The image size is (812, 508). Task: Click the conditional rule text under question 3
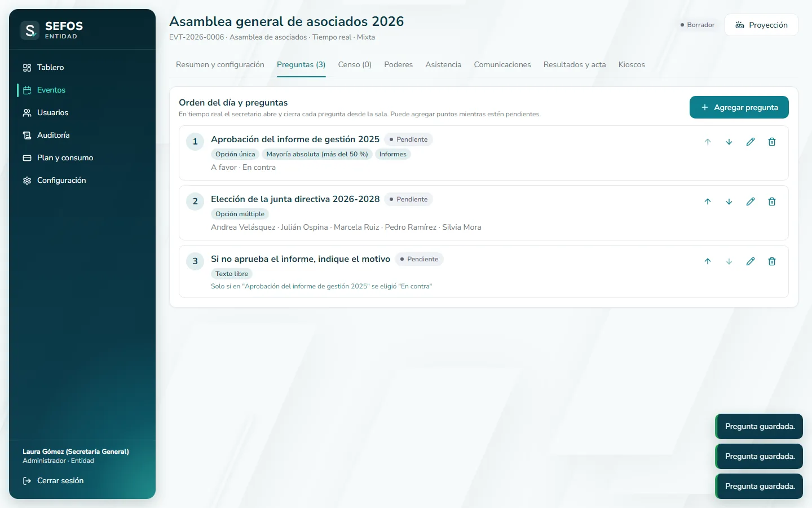pyautogui.click(x=321, y=286)
